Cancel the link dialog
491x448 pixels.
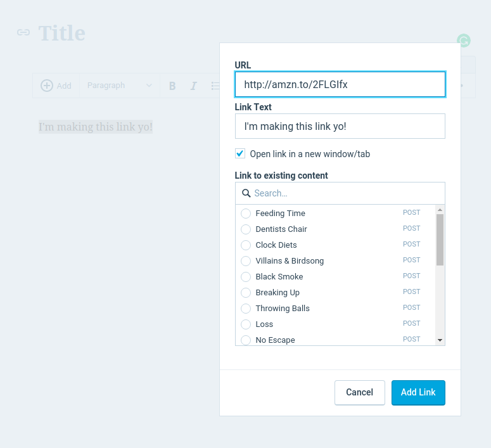click(x=359, y=392)
